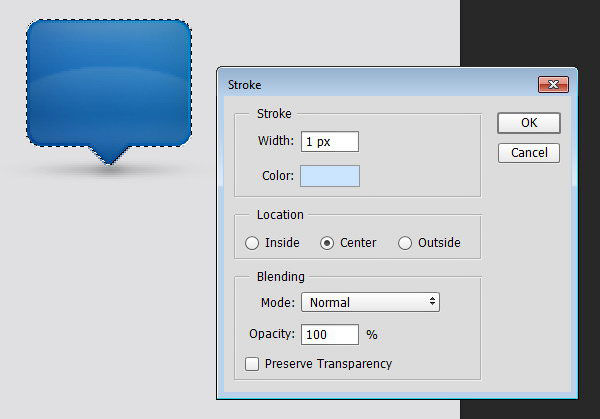Click the Preserve Transparency label text
Image resolution: width=600 pixels, height=419 pixels.
(328, 364)
